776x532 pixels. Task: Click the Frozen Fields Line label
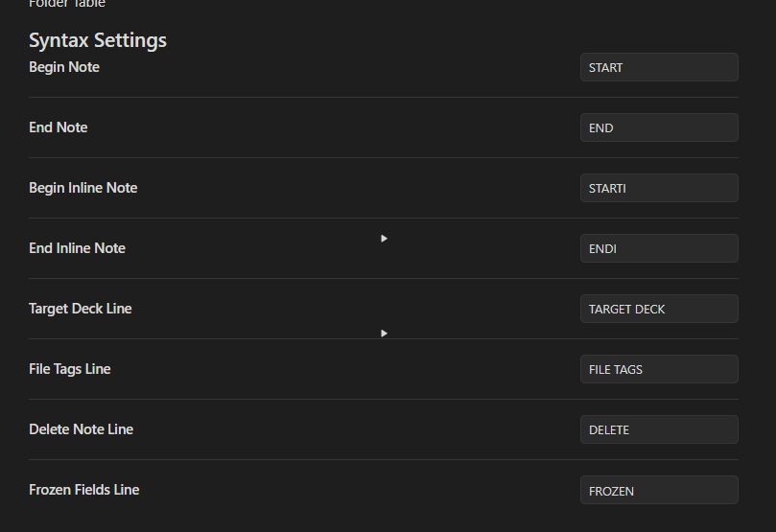pos(84,490)
